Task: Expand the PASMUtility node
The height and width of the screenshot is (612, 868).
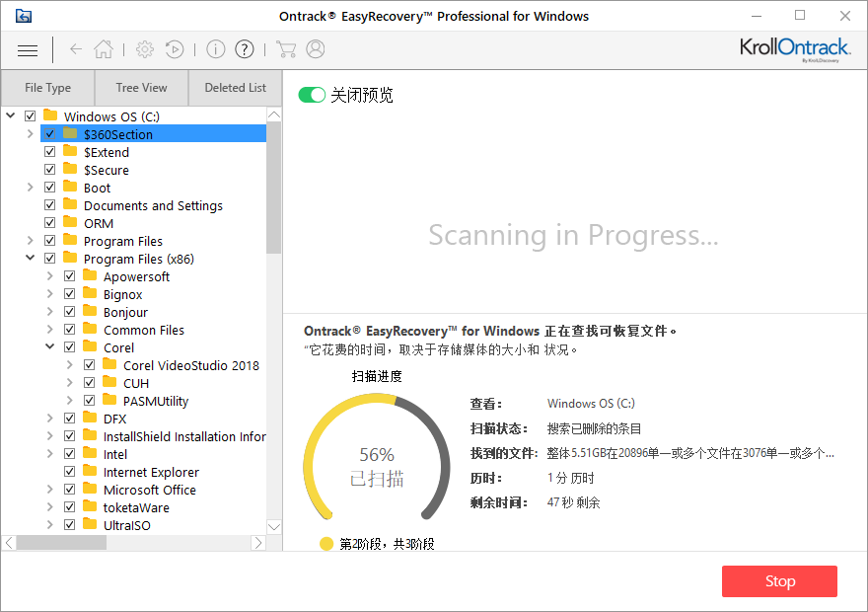Action: [x=70, y=400]
